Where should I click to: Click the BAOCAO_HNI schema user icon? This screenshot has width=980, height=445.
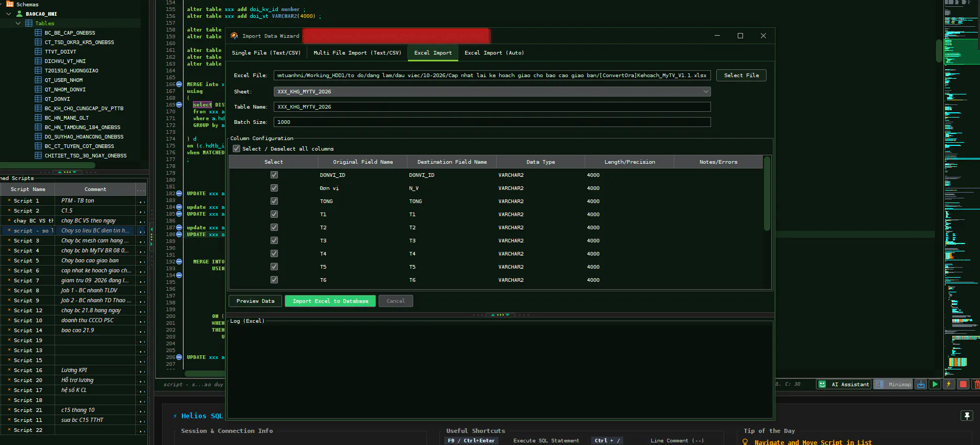[x=19, y=14]
